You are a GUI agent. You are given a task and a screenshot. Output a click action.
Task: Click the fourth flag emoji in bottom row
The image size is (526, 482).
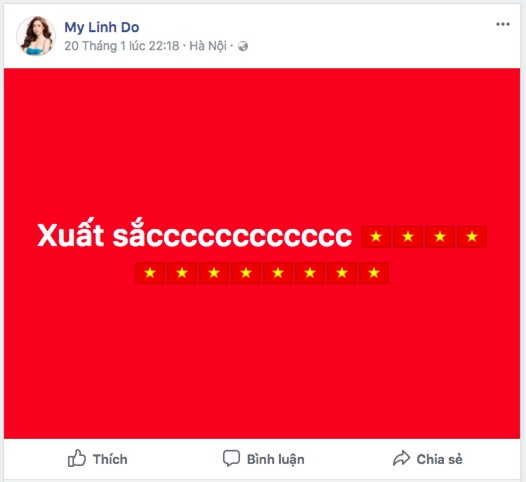[x=246, y=273]
